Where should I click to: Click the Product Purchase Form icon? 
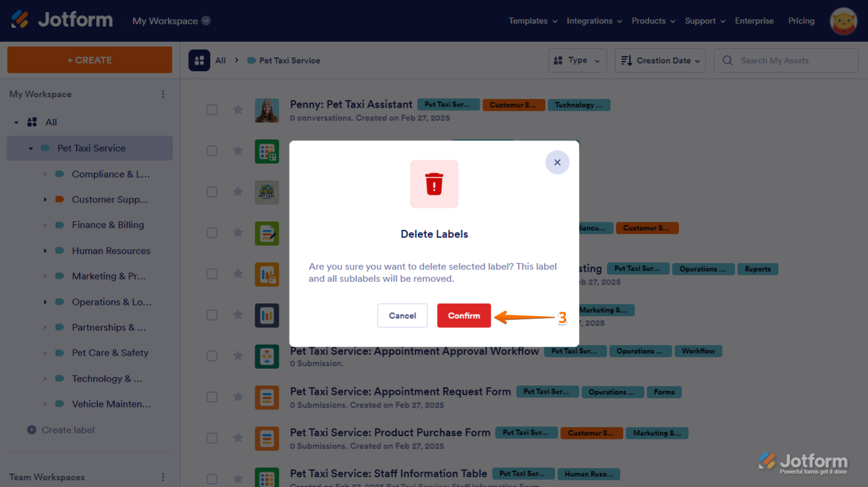[267, 438]
